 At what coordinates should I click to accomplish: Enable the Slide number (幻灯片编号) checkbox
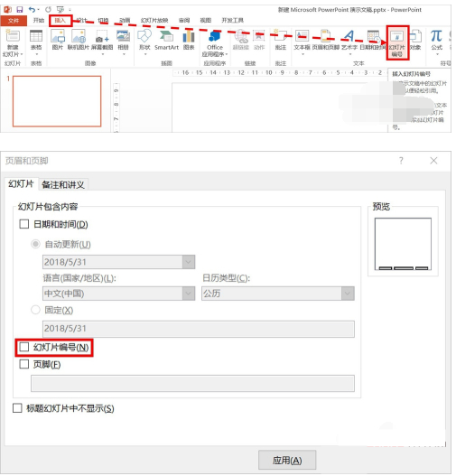click(24, 347)
